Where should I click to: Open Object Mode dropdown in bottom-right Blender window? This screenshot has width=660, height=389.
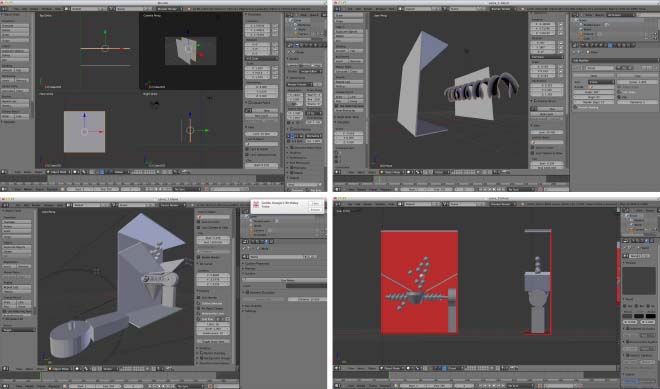pos(391,368)
